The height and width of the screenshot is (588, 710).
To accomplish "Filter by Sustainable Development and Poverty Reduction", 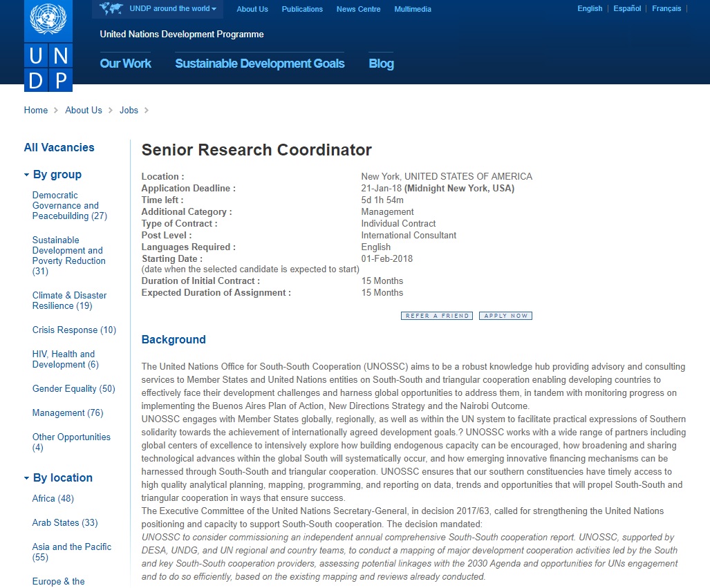I will (x=69, y=256).
